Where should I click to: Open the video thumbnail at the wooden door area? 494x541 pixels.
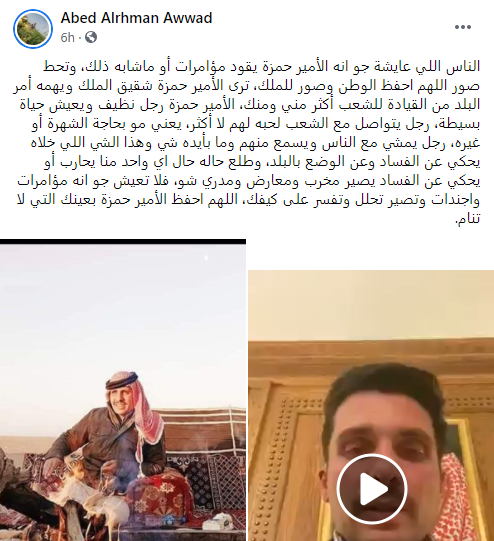click(x=371, y=405)
